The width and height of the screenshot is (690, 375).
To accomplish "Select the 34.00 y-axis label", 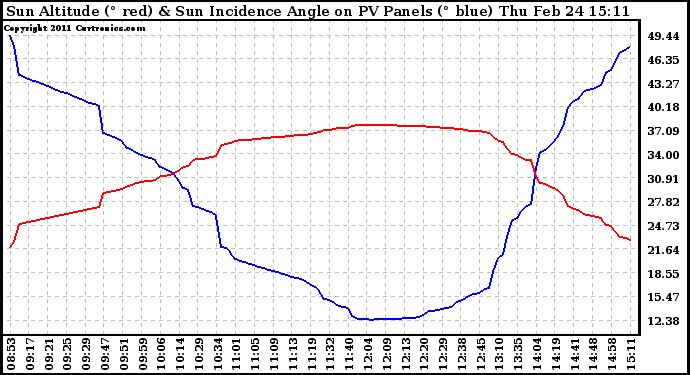I will [663, 155].
